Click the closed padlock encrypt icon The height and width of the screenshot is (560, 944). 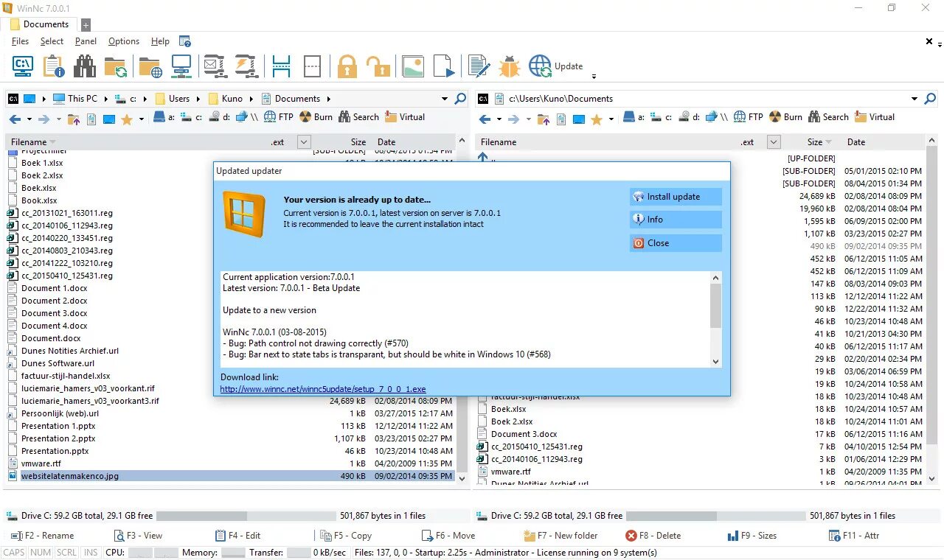point(347,66)
